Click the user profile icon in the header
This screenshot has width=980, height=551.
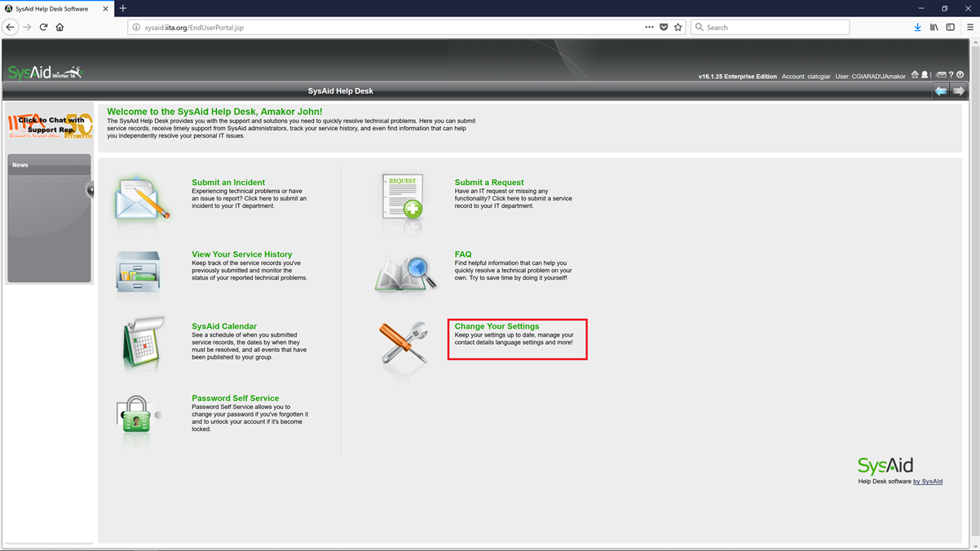(924, 74)
